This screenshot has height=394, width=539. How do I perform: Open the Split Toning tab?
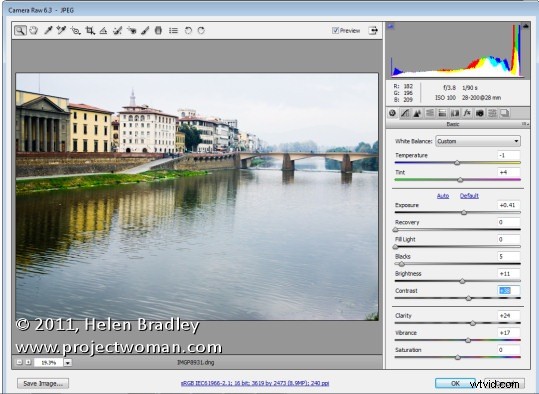coord(442,113)
